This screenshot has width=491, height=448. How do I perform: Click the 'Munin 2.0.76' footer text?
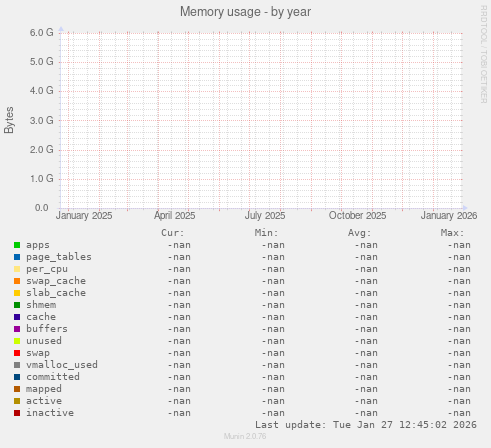pos(245,436)
